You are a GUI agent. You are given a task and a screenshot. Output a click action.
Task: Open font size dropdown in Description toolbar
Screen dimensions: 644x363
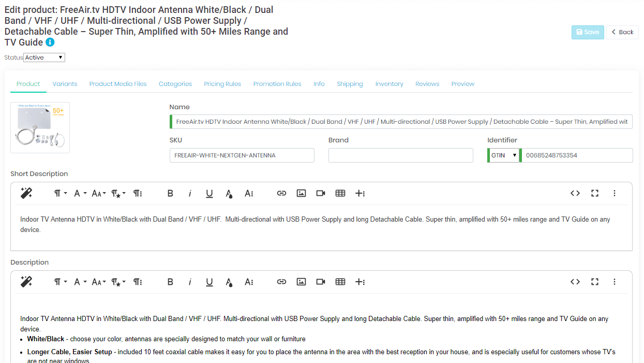99,282
